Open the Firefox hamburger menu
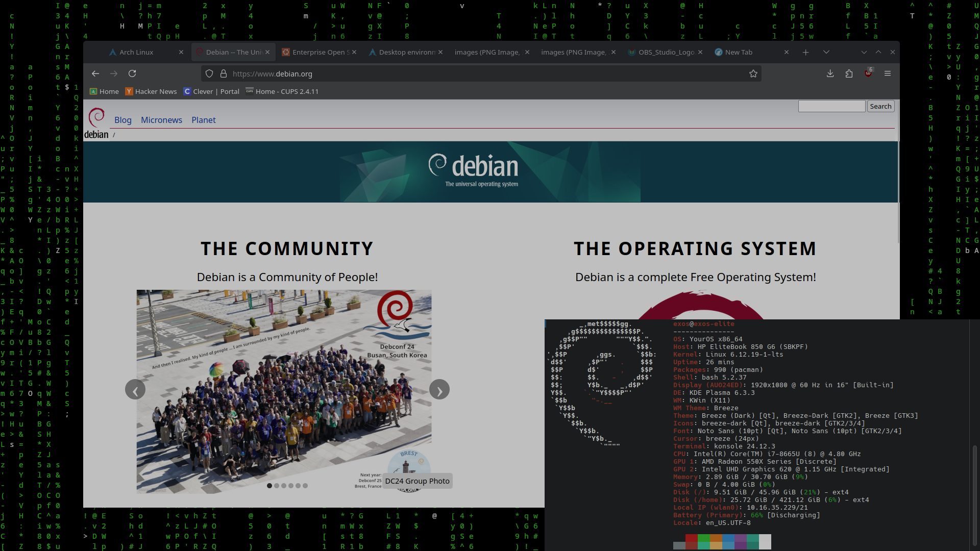The width and height of the screenshot is (980, 551). [888, 73]
